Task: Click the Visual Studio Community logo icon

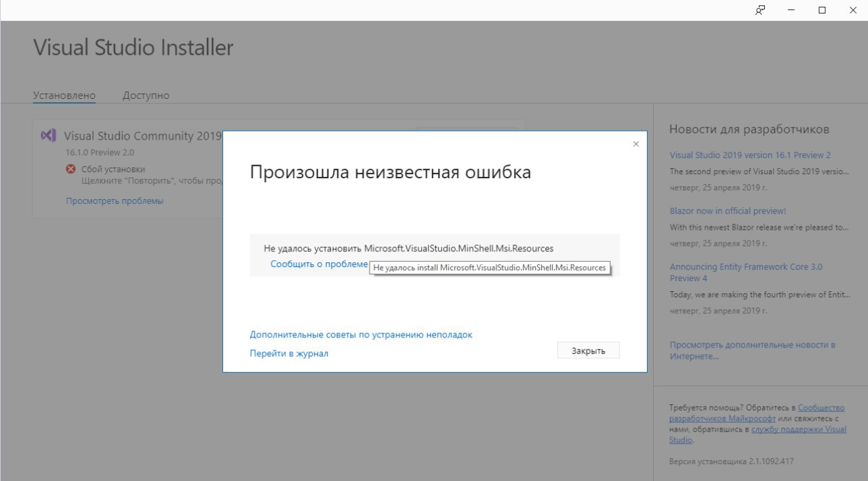Action: click(x=48, y=135)
